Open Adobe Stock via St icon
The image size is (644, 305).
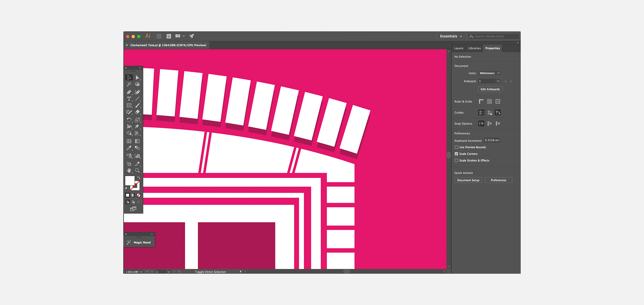click(169, 36)
